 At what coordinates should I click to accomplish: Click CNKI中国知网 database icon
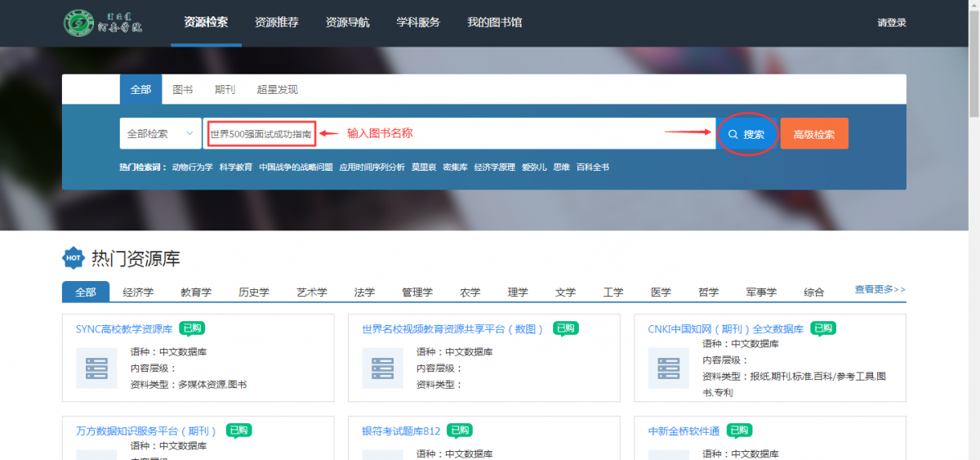click(669, 368)
